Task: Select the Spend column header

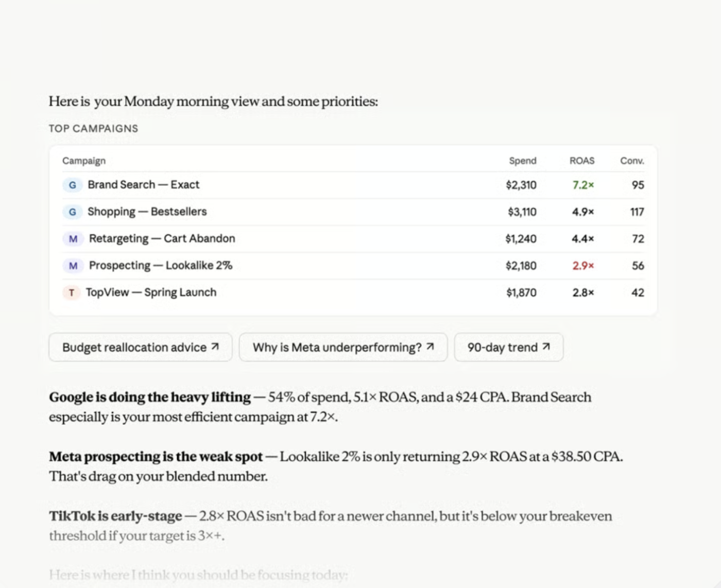Action: pyautogui.click(x=523, y=161)
